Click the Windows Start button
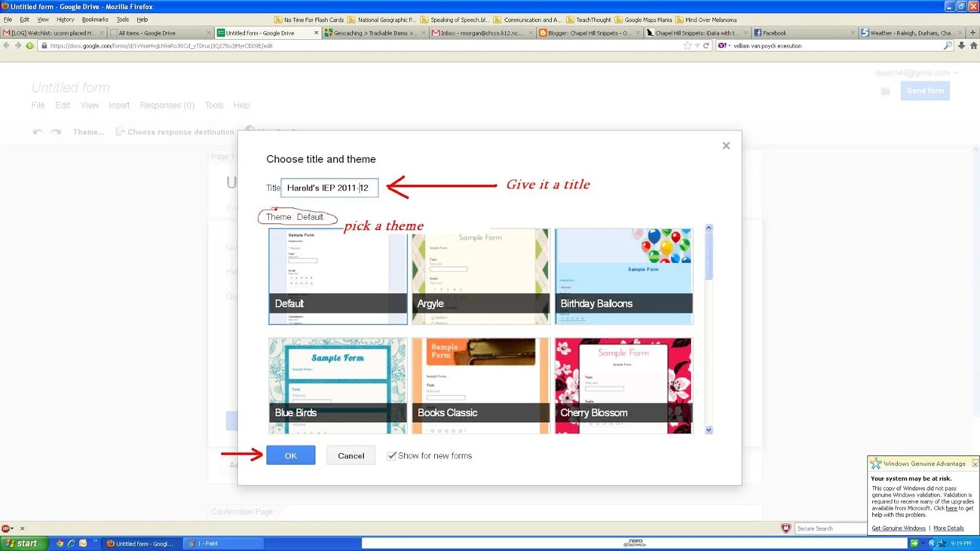980x551 pixels. pos(23,543)
